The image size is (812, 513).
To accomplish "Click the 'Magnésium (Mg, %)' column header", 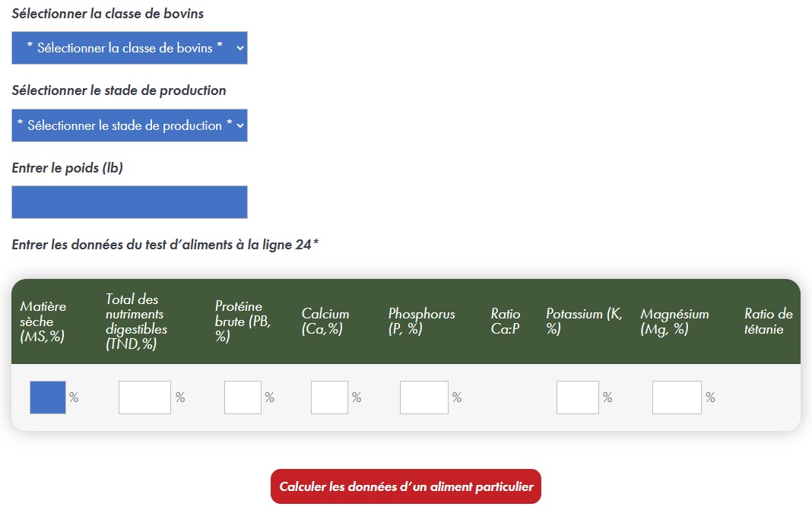I will click(x=674, y=321).
